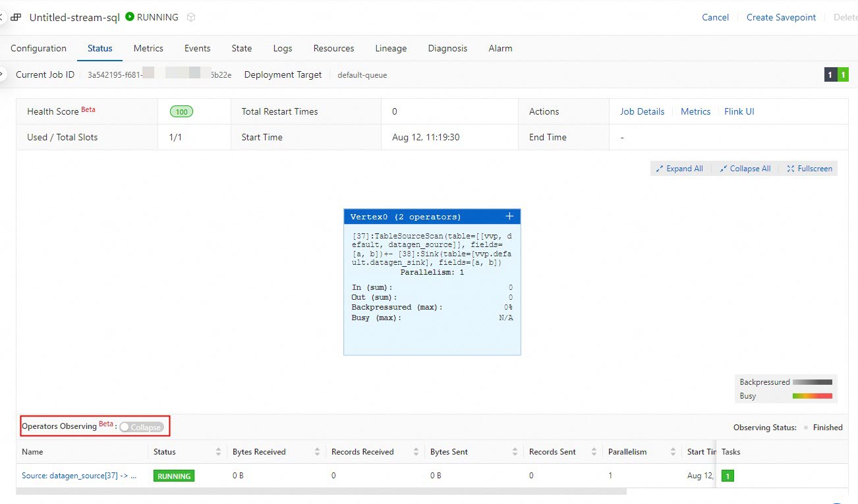Open the Job Details link

(643, 111)
